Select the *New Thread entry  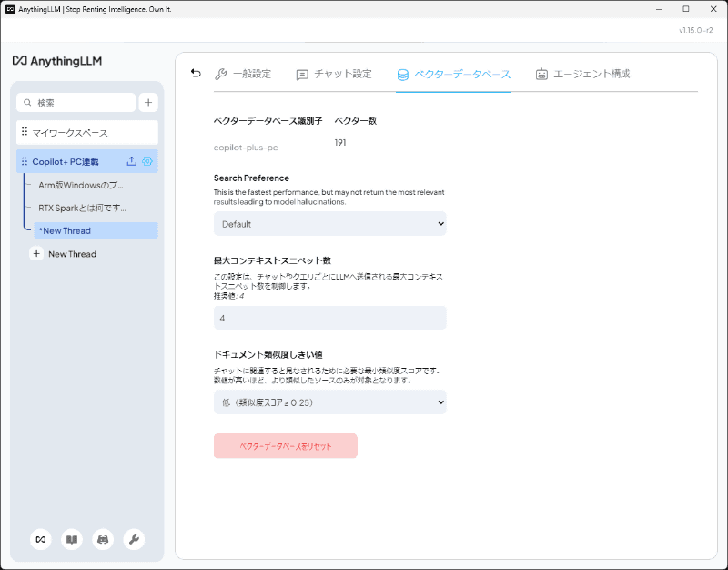[x=96, y=230]
